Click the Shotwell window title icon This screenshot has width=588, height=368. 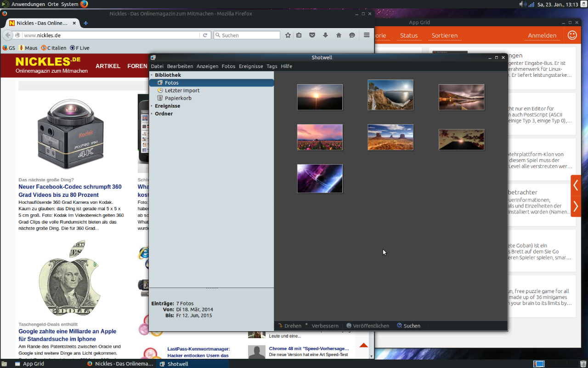(153, 57)
